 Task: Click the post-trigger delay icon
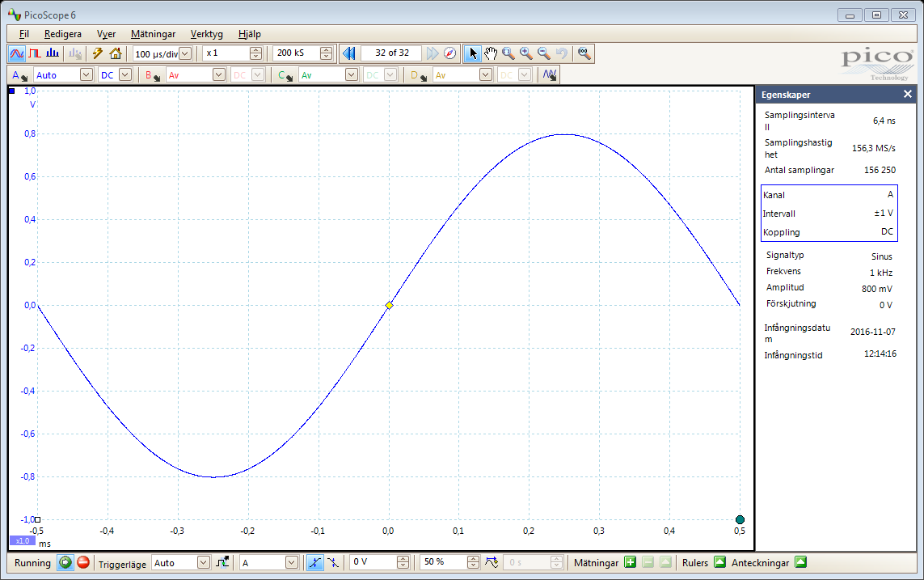tap(492, 562)
